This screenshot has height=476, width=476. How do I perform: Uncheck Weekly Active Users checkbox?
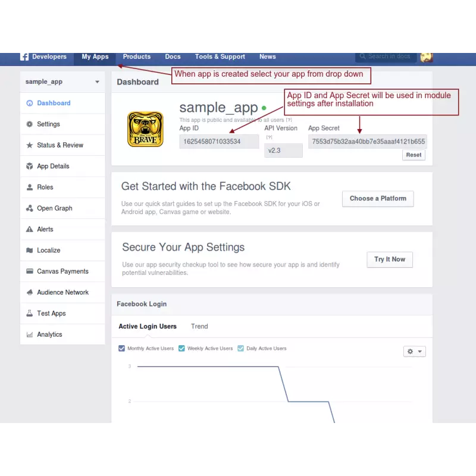[181, 348]
